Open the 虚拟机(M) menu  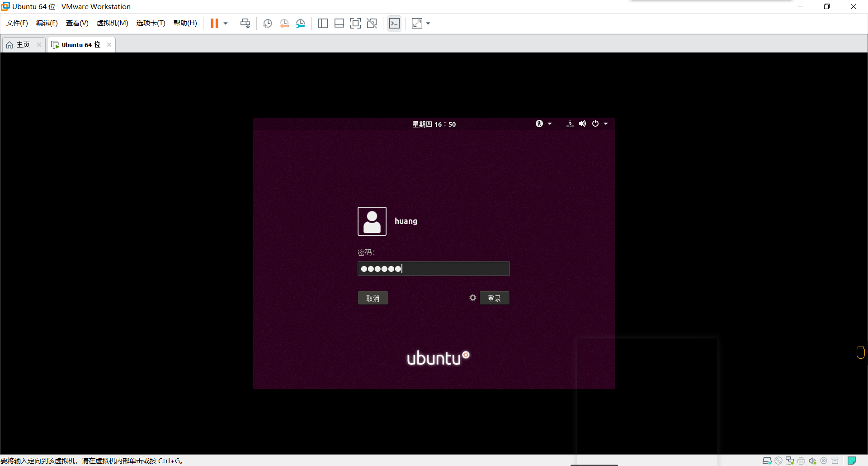[113, 23]
